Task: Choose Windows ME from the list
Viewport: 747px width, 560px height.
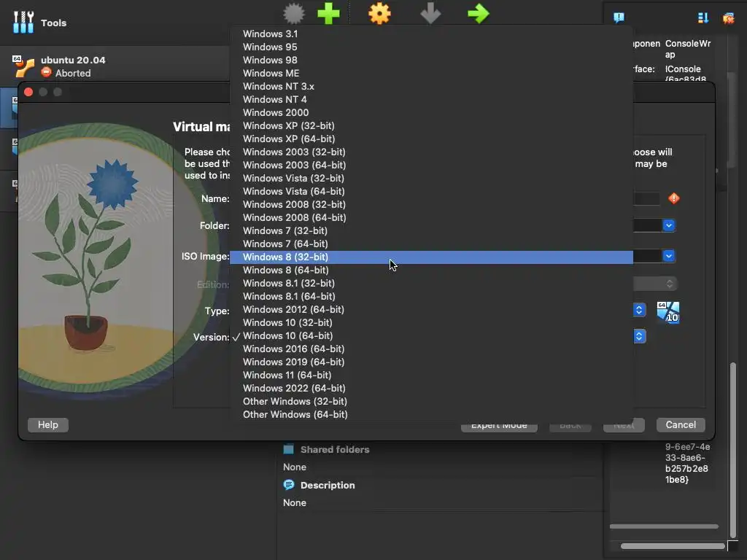Action: click(432, 73)
